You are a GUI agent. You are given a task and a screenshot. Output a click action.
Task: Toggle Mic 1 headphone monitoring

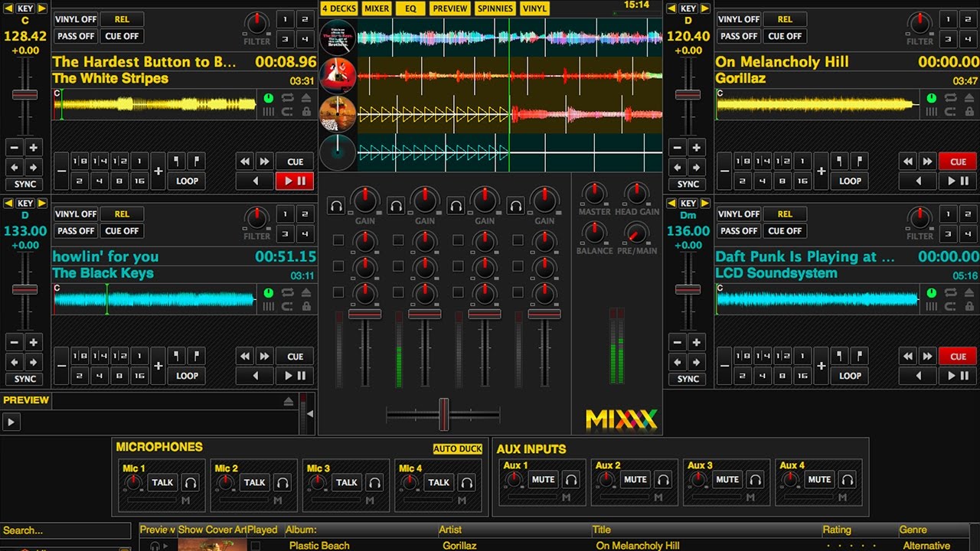191,483
